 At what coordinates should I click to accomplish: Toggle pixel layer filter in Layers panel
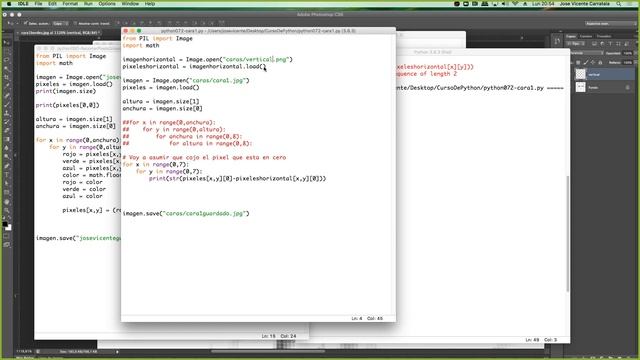[594, 44]
